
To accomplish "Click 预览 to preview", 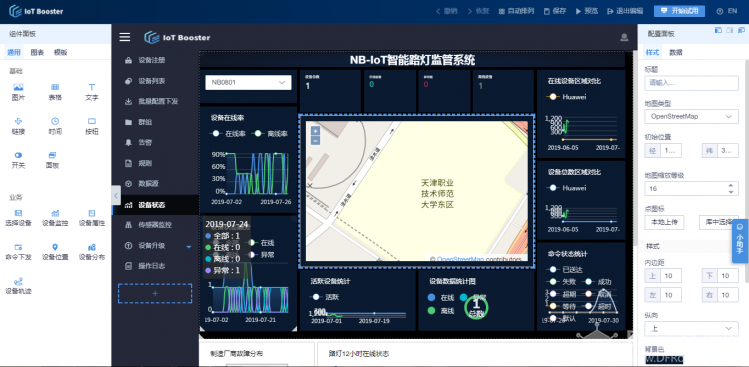I will [x=587, y=11].
